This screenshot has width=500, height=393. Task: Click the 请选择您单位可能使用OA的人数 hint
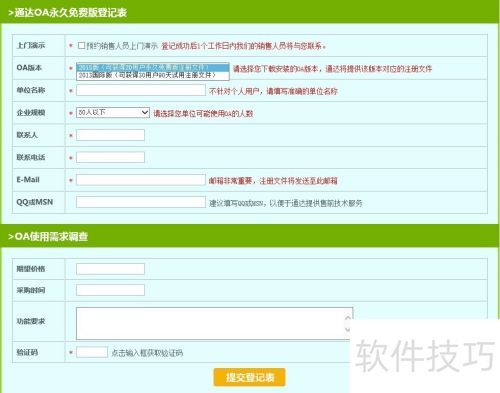pos(203,114)
